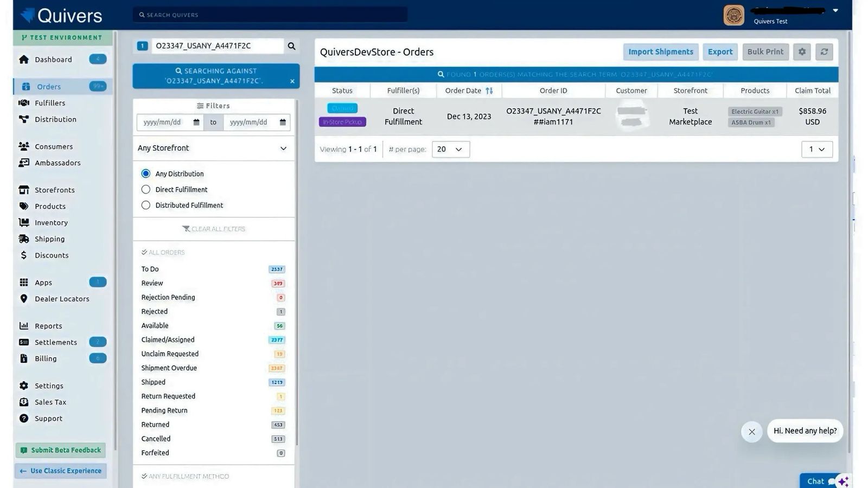The width and height of the screenshot is (868, 488).
Task: Open the page number dropdown
Action: [817, 149]
